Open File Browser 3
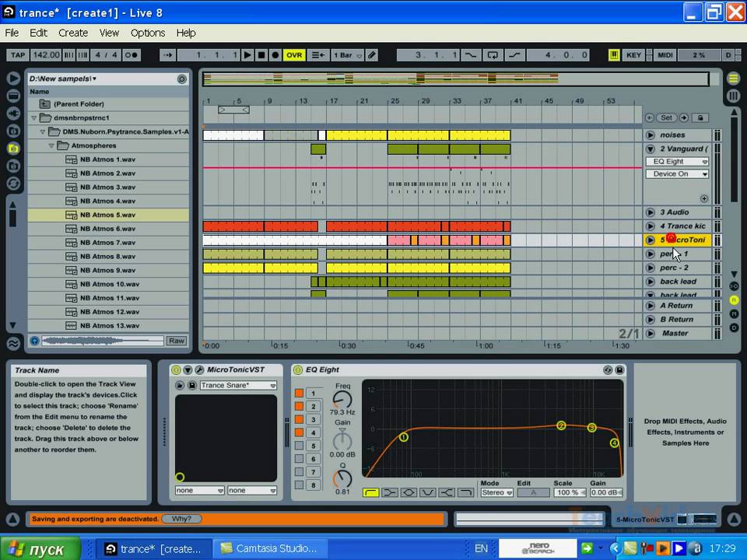747x560 pixels. tap(13, 166)
